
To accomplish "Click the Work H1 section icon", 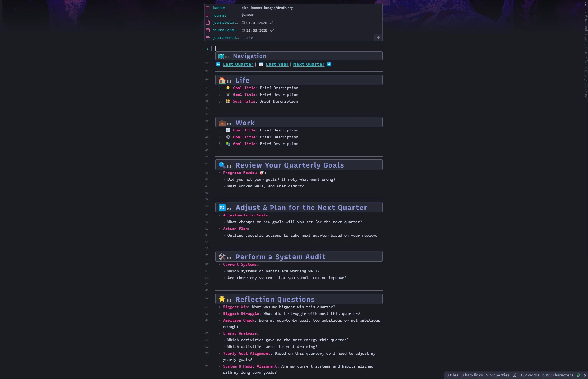I will (222, 123).
